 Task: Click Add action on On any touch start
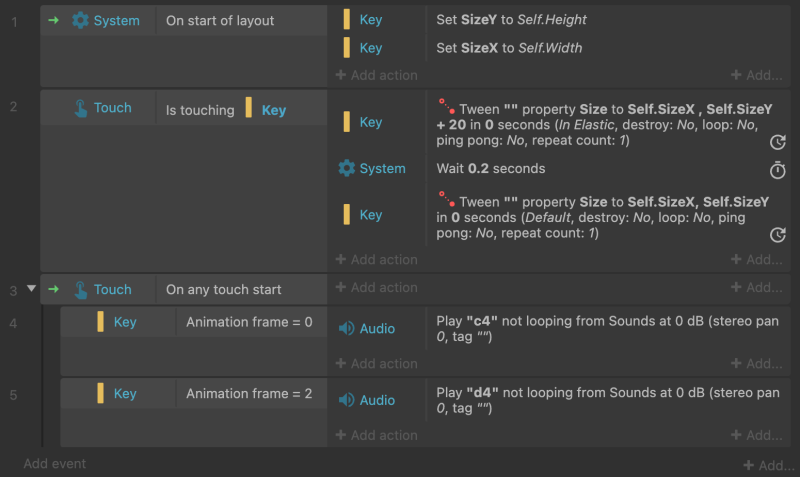click(x=377, y=287)
